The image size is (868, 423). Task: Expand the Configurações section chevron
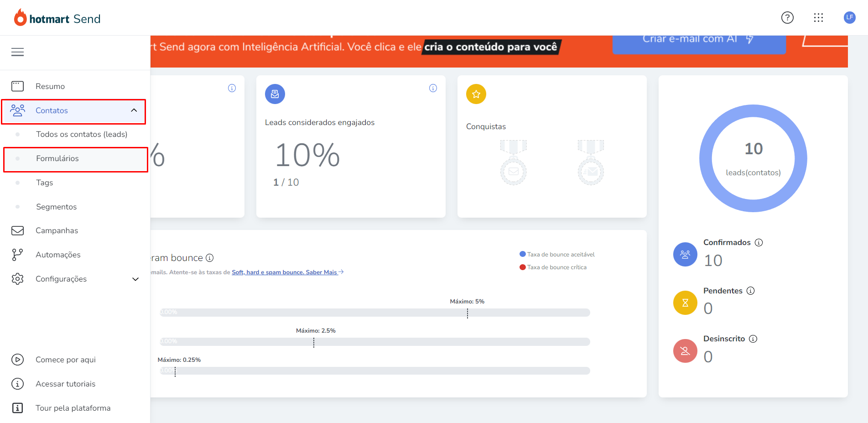click(x=135, y=279)
